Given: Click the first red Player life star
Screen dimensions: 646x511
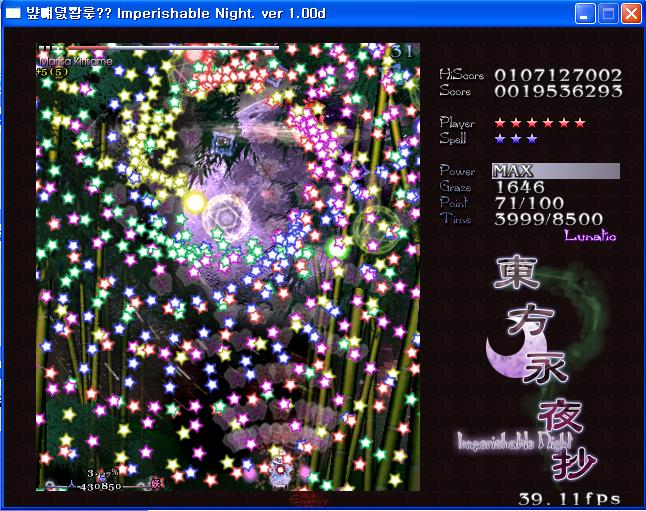Looking at the screenshot, I should (x=500, y=123).
